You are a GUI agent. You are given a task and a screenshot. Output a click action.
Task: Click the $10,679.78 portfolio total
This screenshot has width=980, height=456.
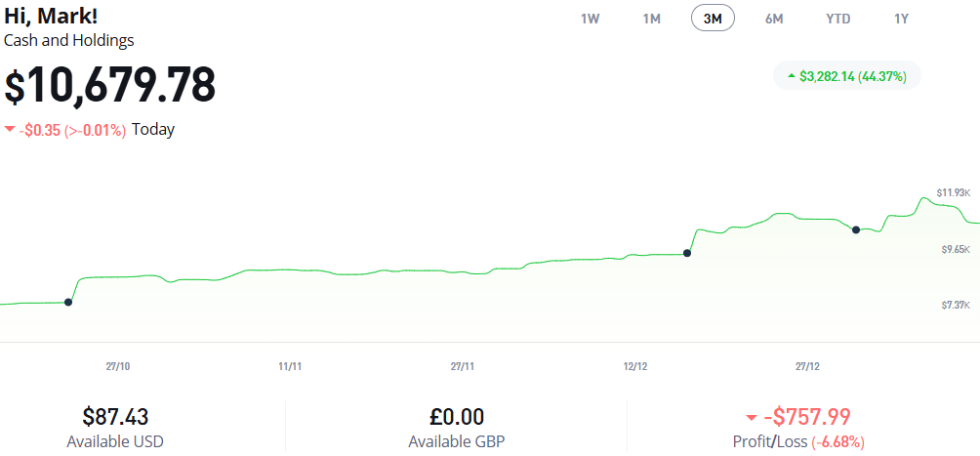[110, 86]
